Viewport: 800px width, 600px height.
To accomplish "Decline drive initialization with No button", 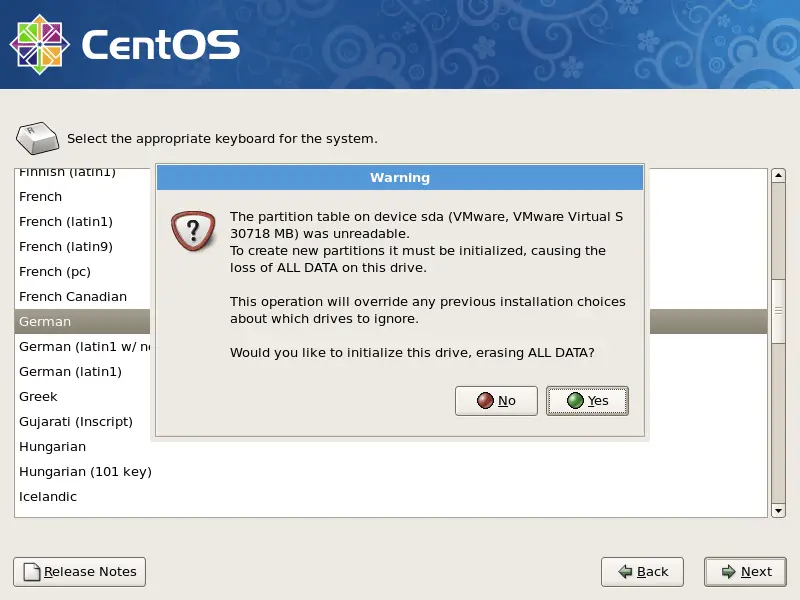I will click(x=496, y=401).
